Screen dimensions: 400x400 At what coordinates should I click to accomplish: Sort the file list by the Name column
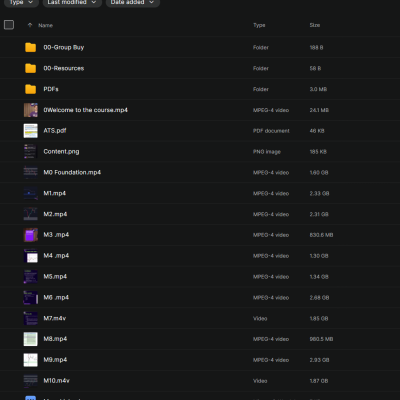coord(45,25)
